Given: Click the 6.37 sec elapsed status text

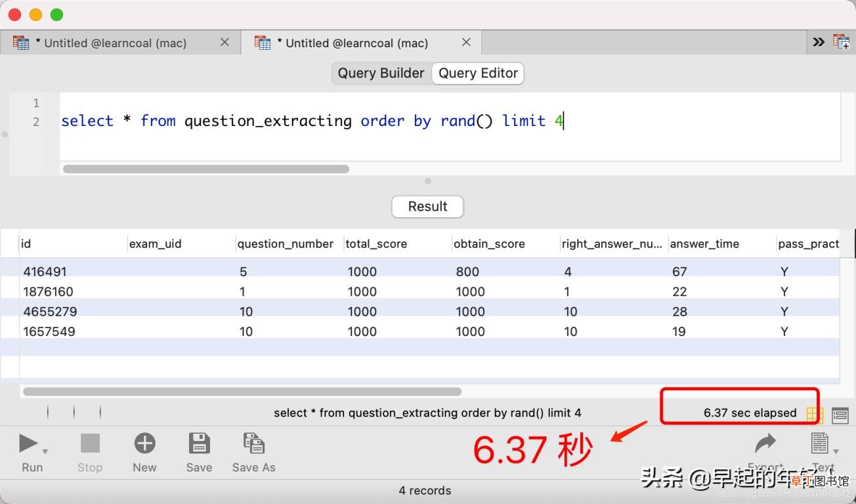Looking at the screenshot, I should [x=750, y=413].
